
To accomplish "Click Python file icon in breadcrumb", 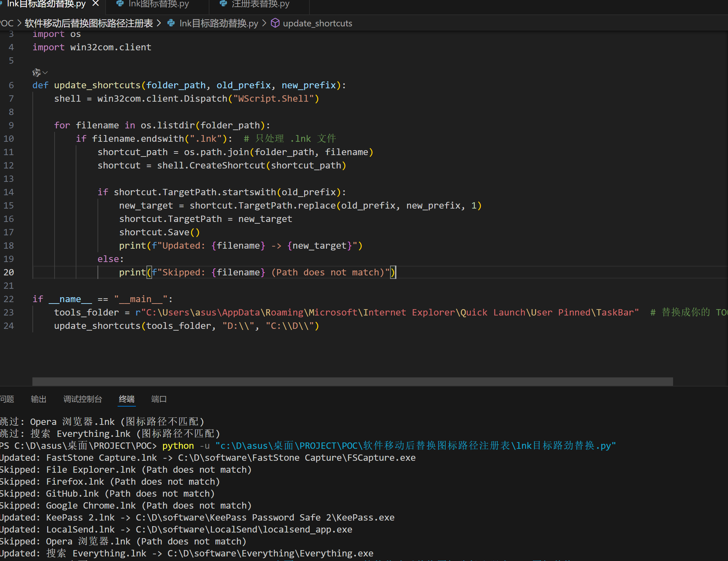I will click(x=171, y=23).
